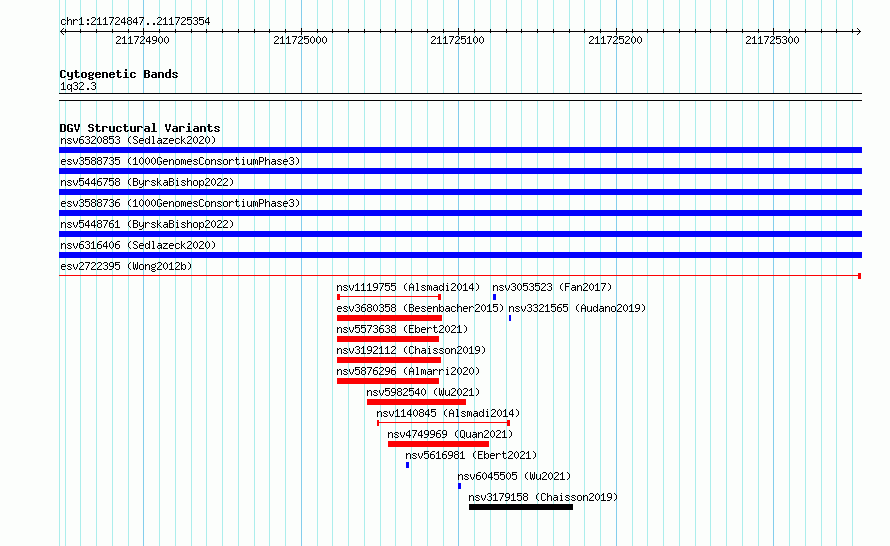Click the nsv6320853 (Sedlazeck2020) variant label
This screenshot has width=890, height=546.
tap(138, 140)
